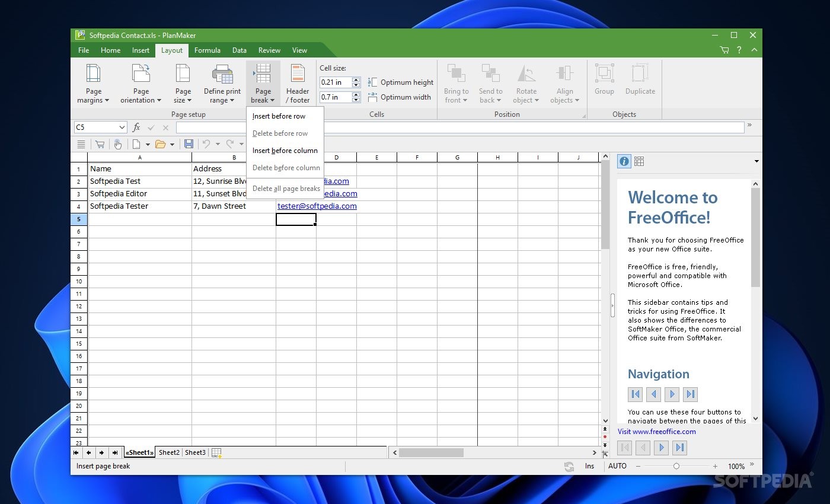Viewport: 830px width, 504px height.
Task: Open the sidebar options dropdown arrow
Action: [756, 161]
